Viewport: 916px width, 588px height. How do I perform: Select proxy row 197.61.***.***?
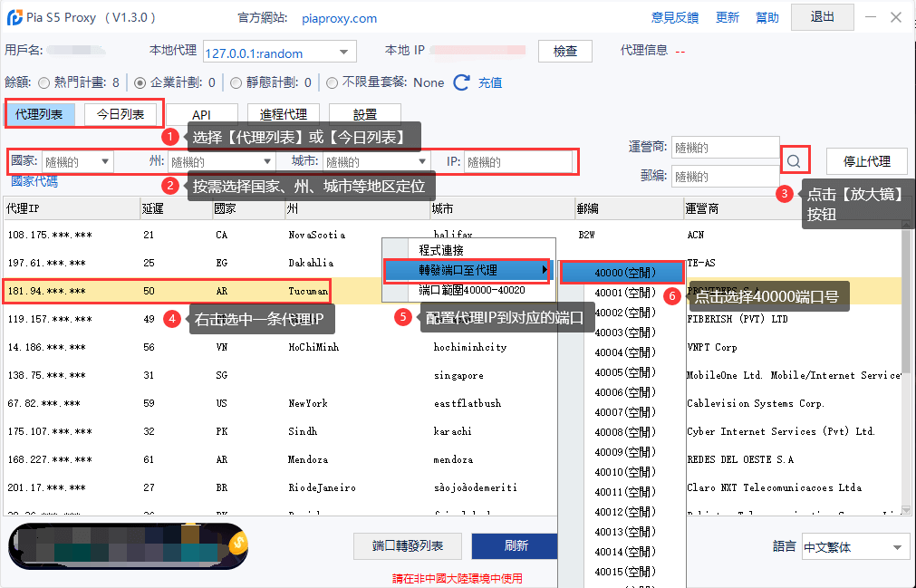click(x=453, y=263)
